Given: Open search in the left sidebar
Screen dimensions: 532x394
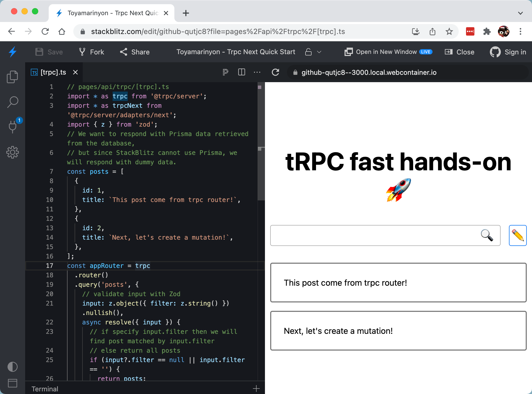Looking at the screenshot, I should 12,102.
